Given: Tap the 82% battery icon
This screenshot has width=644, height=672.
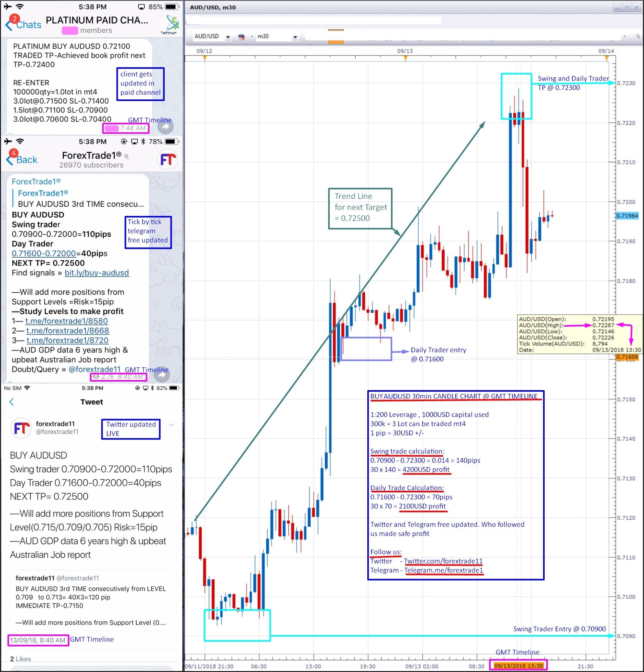Looking at the screenshot, I should [174, 388].
